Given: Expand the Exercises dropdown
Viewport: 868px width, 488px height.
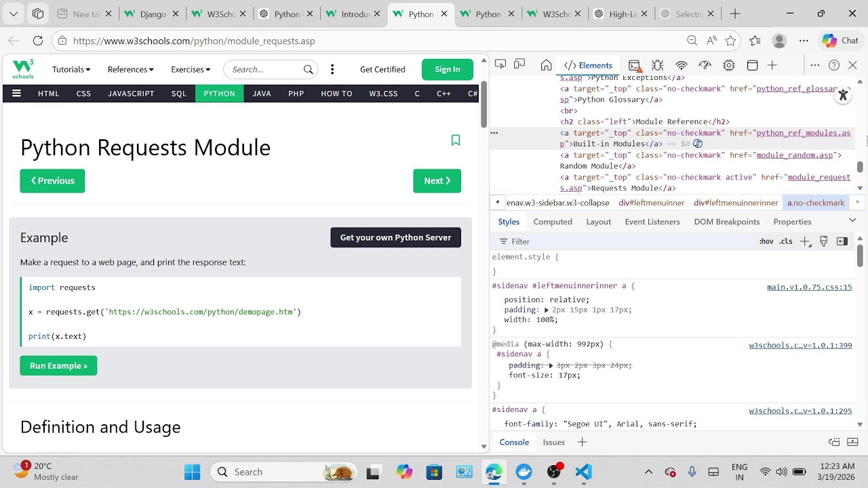Looking at the screenshot, I should 191,69.
